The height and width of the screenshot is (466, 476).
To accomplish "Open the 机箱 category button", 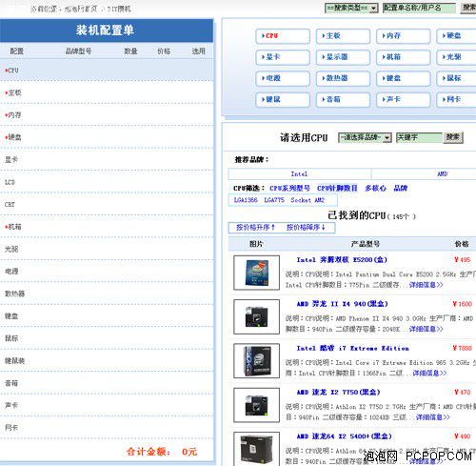I will pyautogui.click(x=404, y=57).
